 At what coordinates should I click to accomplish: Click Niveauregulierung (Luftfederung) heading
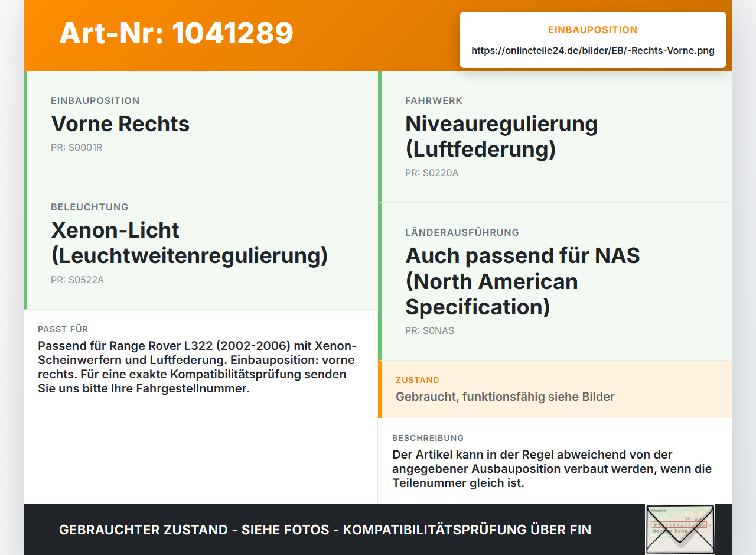click(x=501, y=137)
